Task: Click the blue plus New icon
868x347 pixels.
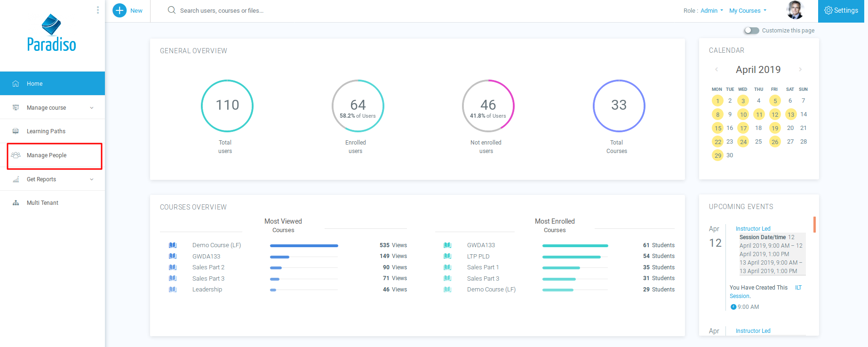Action: pyautogui.click(x=119, y=10)
